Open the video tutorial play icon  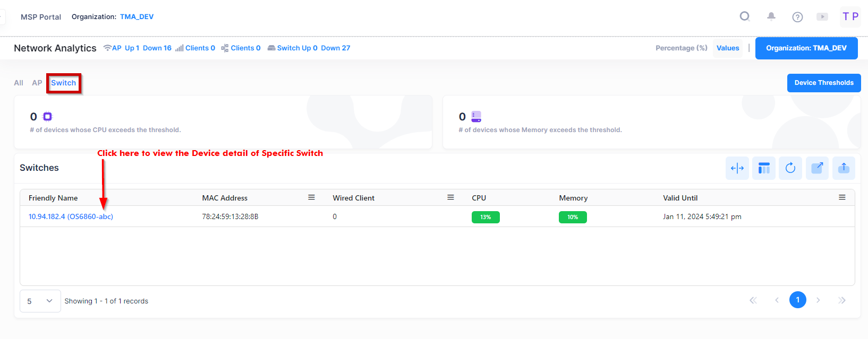click(x=822, y=17)
